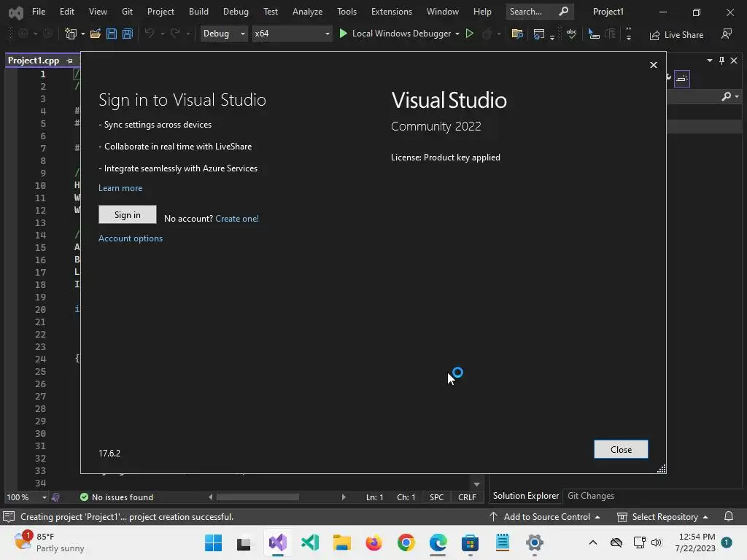
Task: Open the Learn more link
Action: 120,188
